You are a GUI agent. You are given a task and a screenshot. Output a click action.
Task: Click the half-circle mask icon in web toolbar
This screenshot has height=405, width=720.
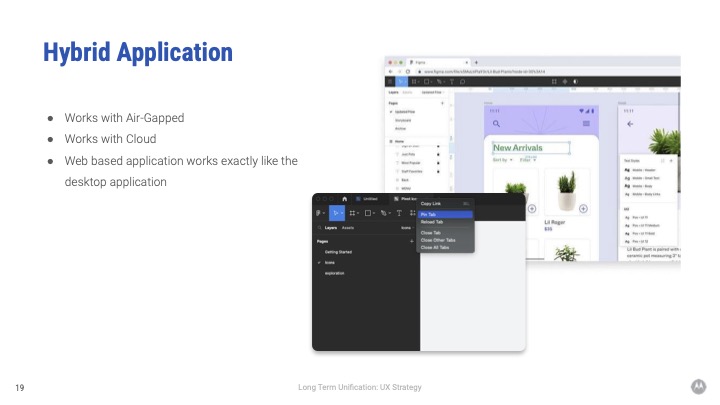[x=576, y=82]
